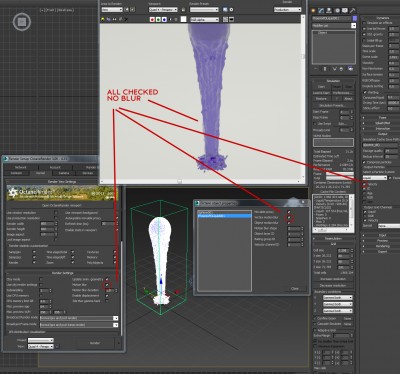
Task: Click the Close button in object properties
Action: coord(294,289)
